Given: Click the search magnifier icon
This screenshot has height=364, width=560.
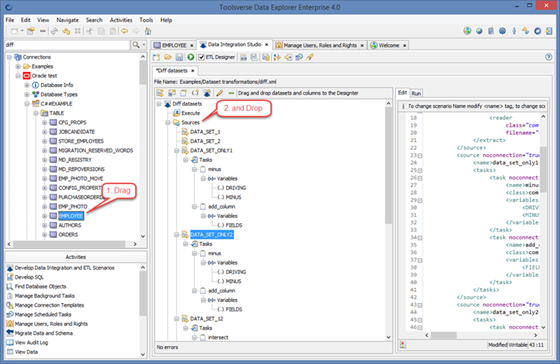Looking at the screenshot, I should click(136, 45).
